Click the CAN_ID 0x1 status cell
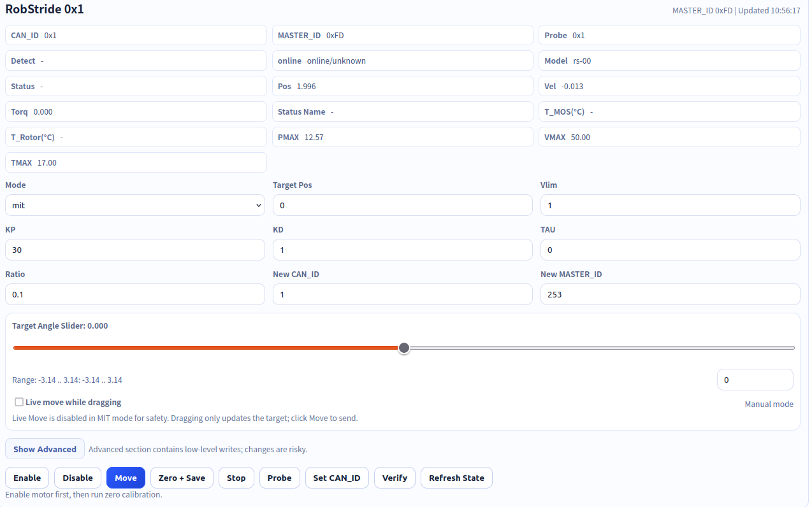812x507 pixels. pyautogui.click(x=136, y=35)
